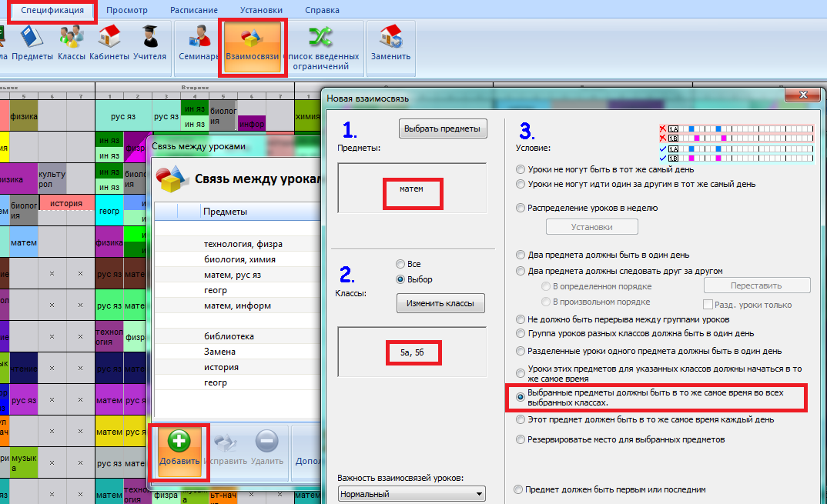The height and width of the screenshot is (504, 827).
Task: Open the Семинары toolbar icon
Action: coord(198,43)
